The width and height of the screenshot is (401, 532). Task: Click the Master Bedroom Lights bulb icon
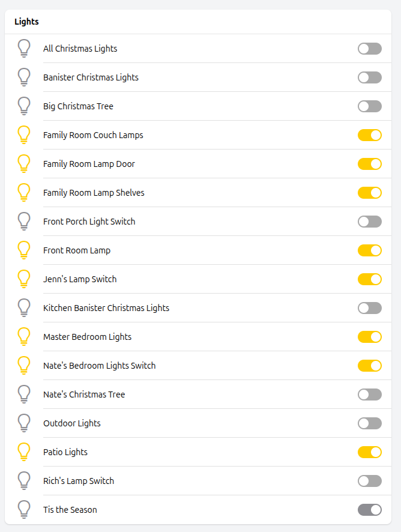[x=24, y=337]
